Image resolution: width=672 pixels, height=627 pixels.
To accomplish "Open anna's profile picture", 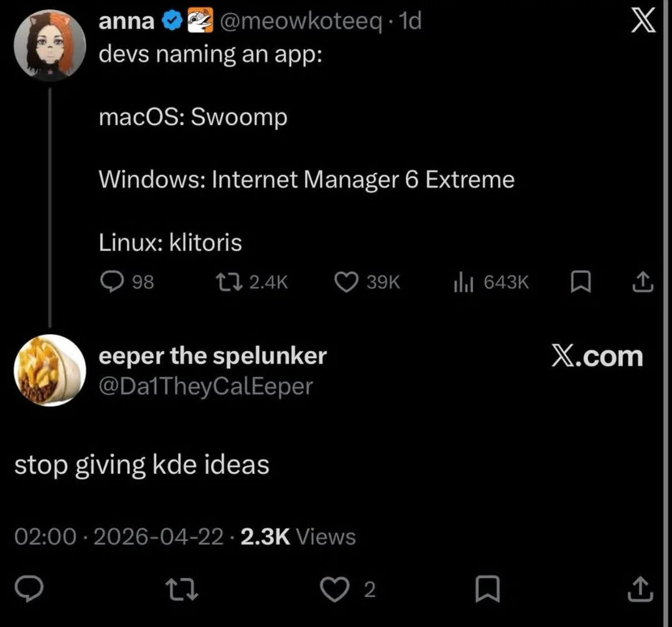I will [50, 45].
